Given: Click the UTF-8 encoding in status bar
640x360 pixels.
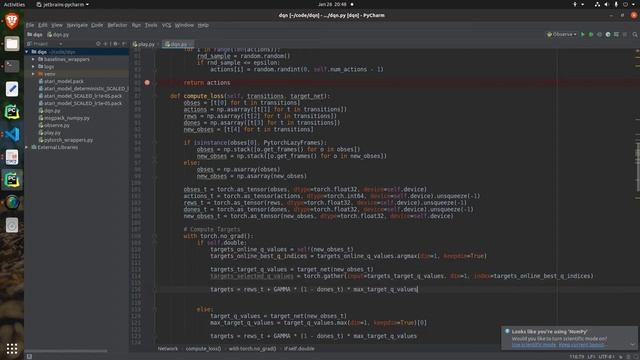Looking at the screenshot, I should 606,356.
